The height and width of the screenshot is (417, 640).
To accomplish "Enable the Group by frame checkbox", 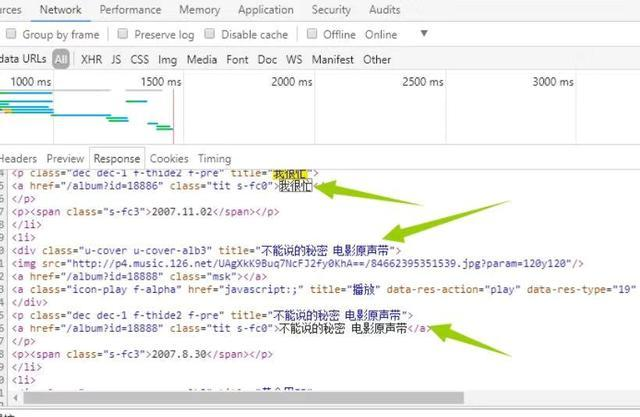I will (11, 33).
